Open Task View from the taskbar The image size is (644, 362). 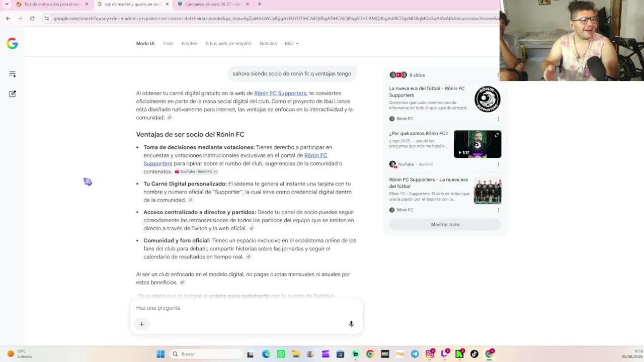pyautogui.click(x=250, y=354)
